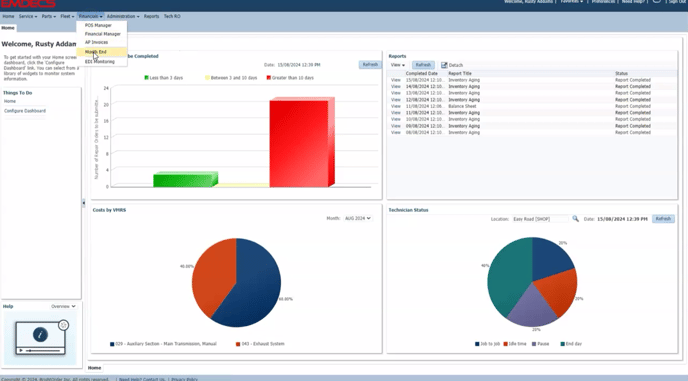Collapse the left side panel arrow

click(83, 203)
